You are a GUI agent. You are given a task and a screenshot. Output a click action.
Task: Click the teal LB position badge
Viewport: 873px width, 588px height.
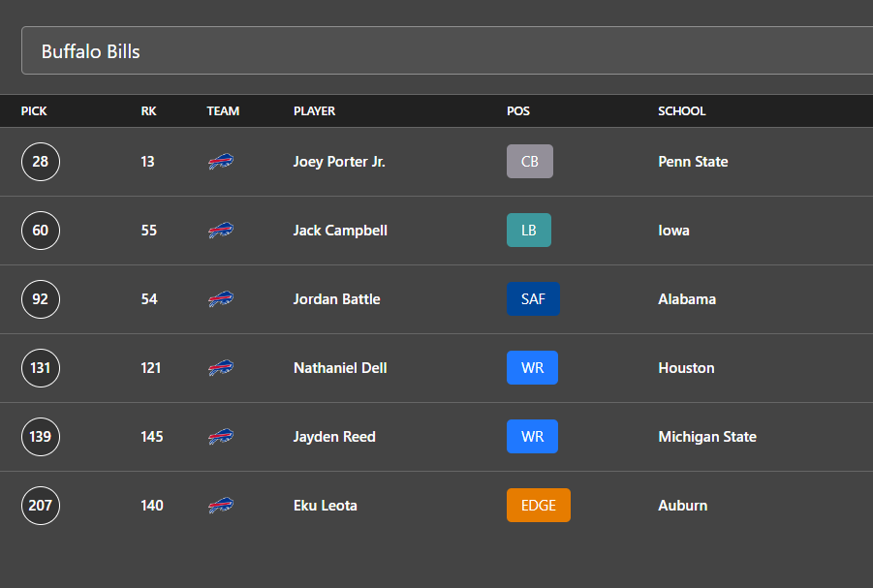pyautogui.click(x=529, y=230)
